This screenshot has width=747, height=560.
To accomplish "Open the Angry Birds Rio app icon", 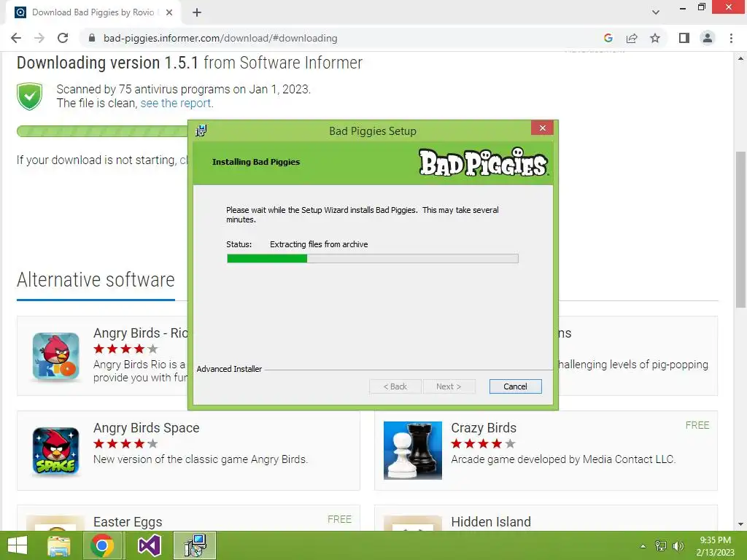I will [x=55, y=356].
